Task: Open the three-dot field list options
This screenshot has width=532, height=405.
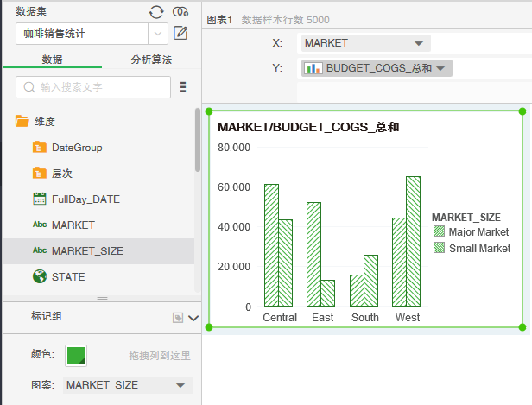Action: point(183,87)
